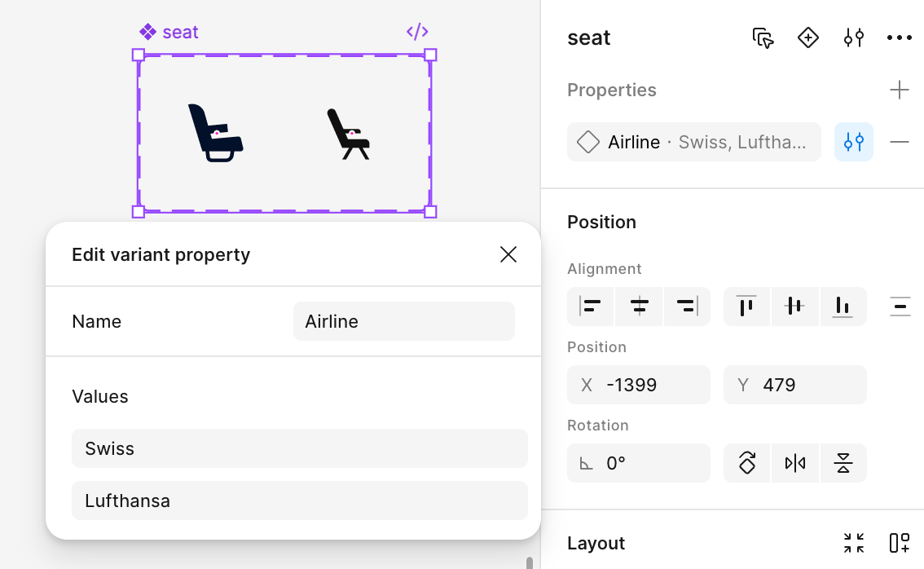Align vertical centers

click(794, 306)
